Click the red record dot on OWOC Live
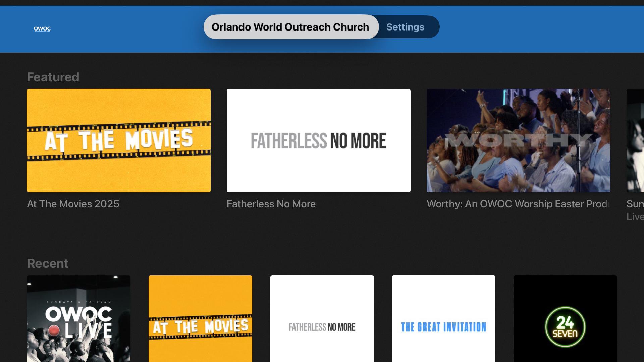 click(x=54, y=330)
